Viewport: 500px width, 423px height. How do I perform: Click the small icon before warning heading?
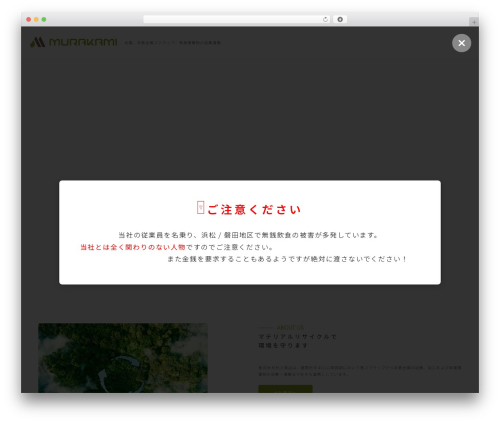coord(200,207)
